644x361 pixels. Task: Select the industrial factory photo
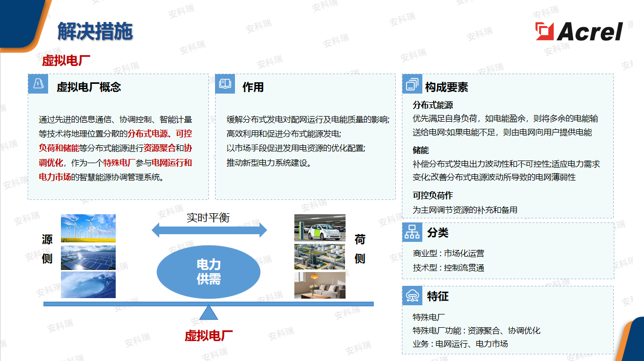320,256
